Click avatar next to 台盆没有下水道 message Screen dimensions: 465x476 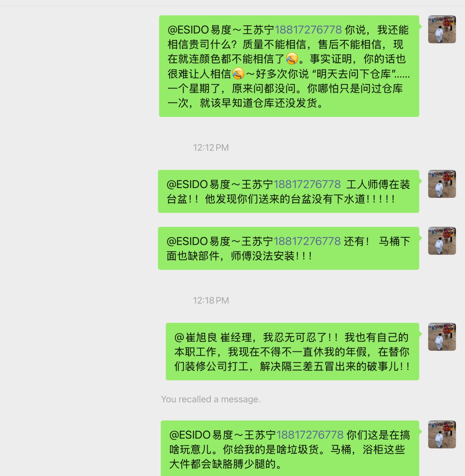pos(442,184)
